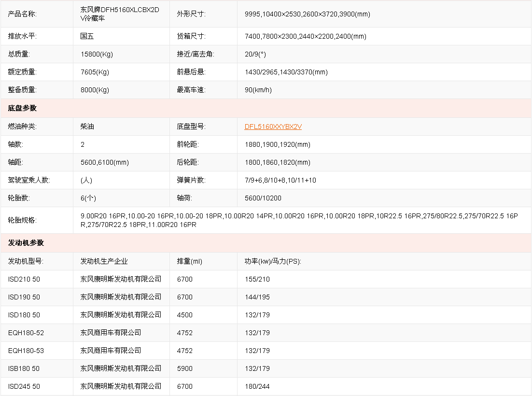Image resolution: width=532 pixels, height=396 pixels.
Task: Select the overhang value 1430/2965,1430/3370(mm)
Action: coord(286,72)
